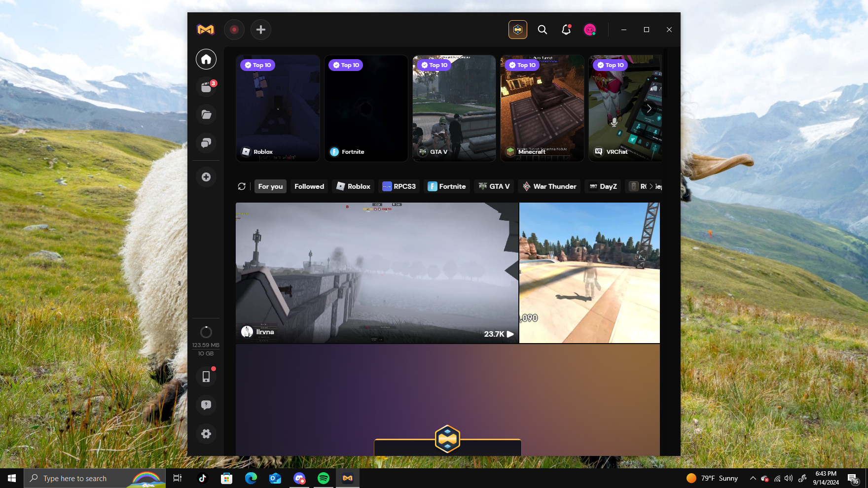Open the clips library with 3 badge
The image size is (868, 488).
click(206, 87)
